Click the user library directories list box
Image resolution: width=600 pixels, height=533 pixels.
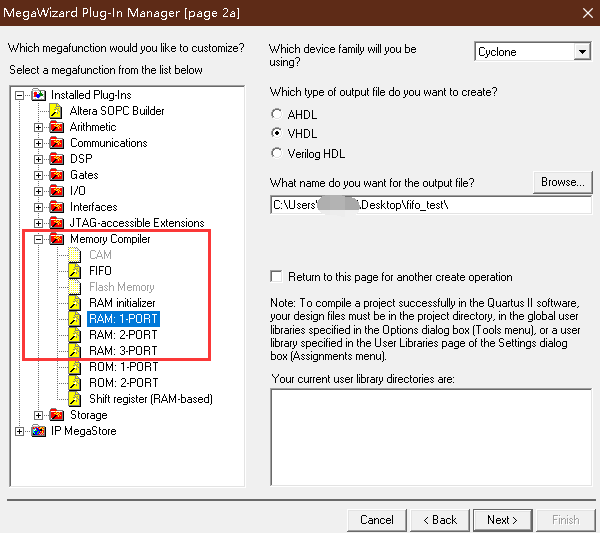point(431,437)
